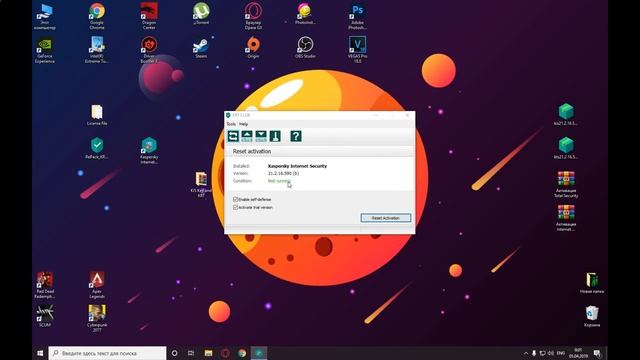
Task: Click the Windows Start button
Action: point(40,353)
